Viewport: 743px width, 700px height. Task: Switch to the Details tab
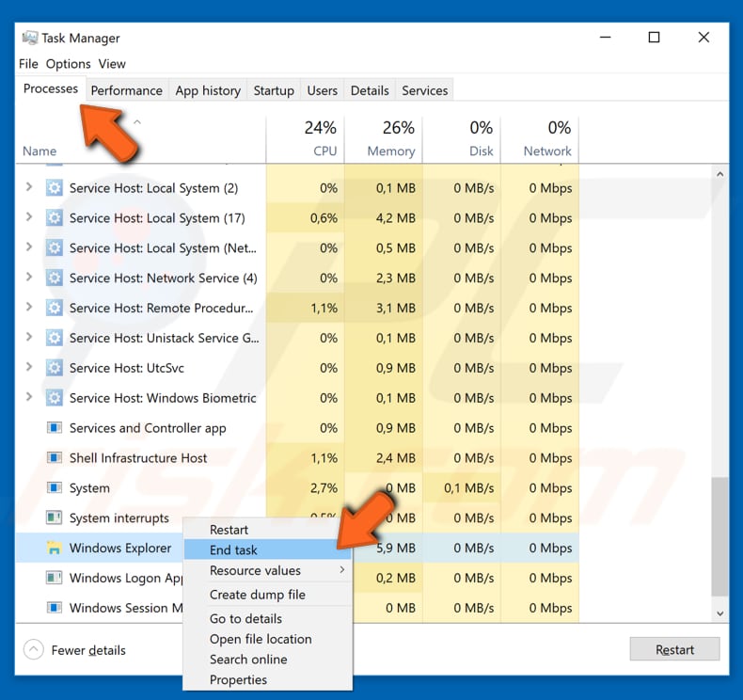coord(370,90)
